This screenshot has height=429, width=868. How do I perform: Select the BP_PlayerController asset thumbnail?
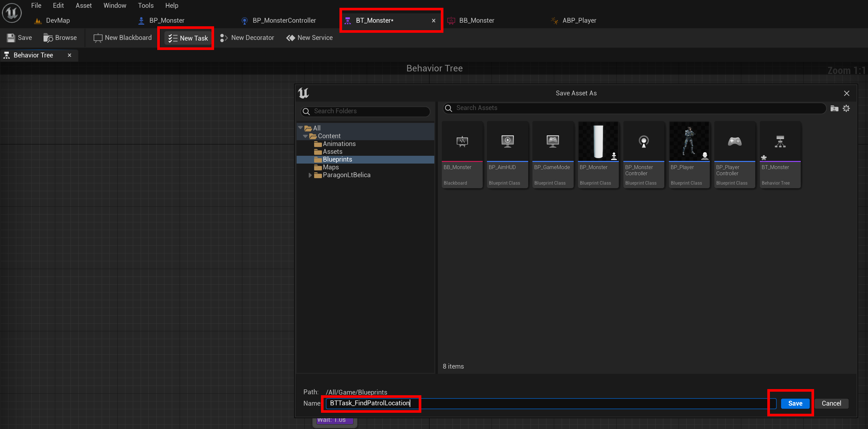(x=735, y=155)
